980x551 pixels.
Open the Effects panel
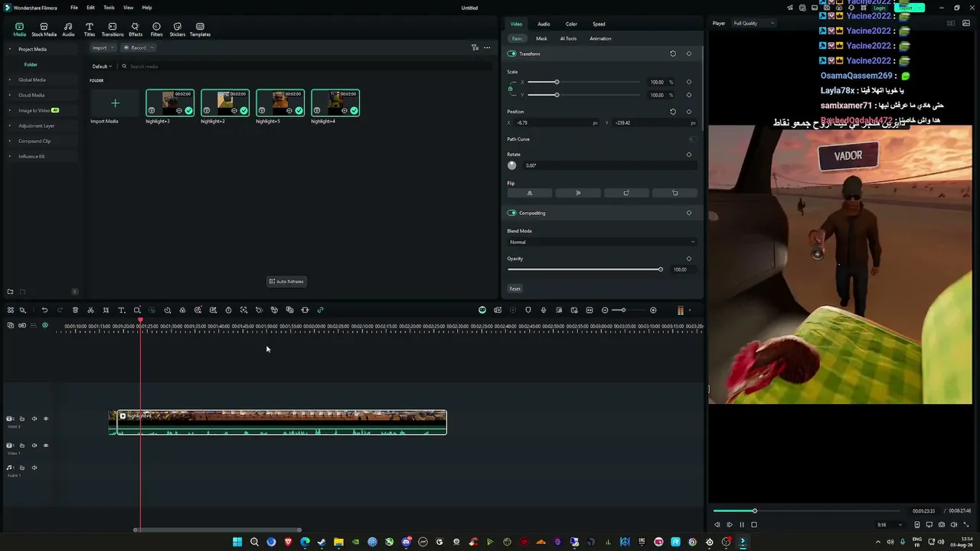click(136, 30)
